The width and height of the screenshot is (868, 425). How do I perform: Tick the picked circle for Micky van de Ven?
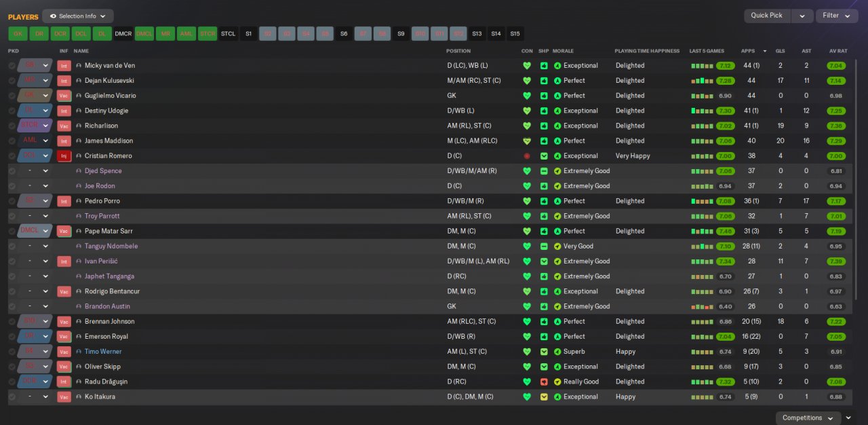(12, 66)
